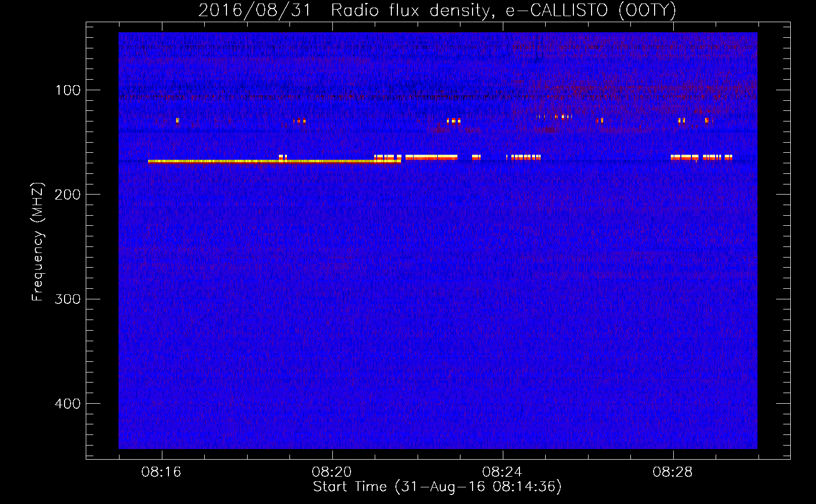The image size is (816, 504).
Task: Select the 'Frequency (MHZ)' axis label
Action: click(x=38, y=242)
